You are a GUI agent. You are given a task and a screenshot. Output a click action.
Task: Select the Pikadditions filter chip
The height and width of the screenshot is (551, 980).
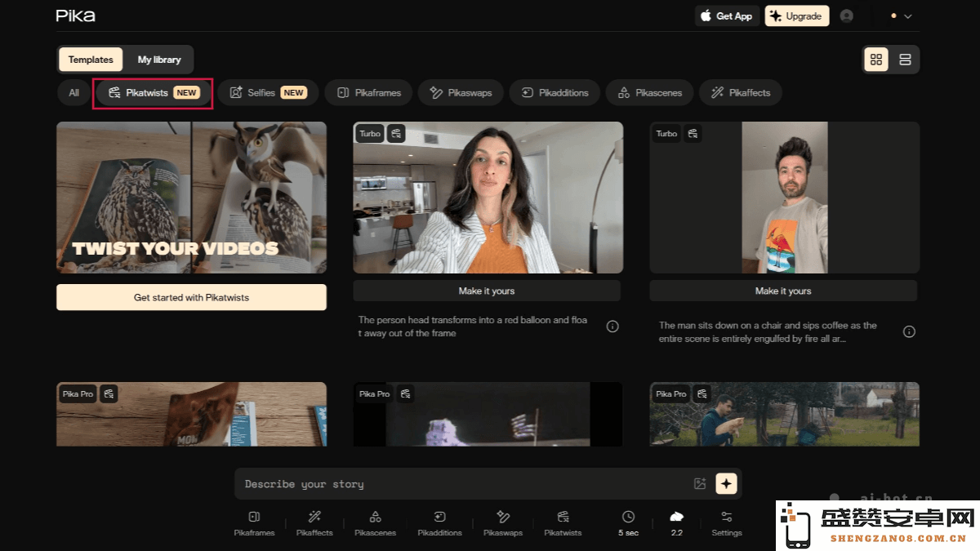pyautogui.click(x=555, y=93)
